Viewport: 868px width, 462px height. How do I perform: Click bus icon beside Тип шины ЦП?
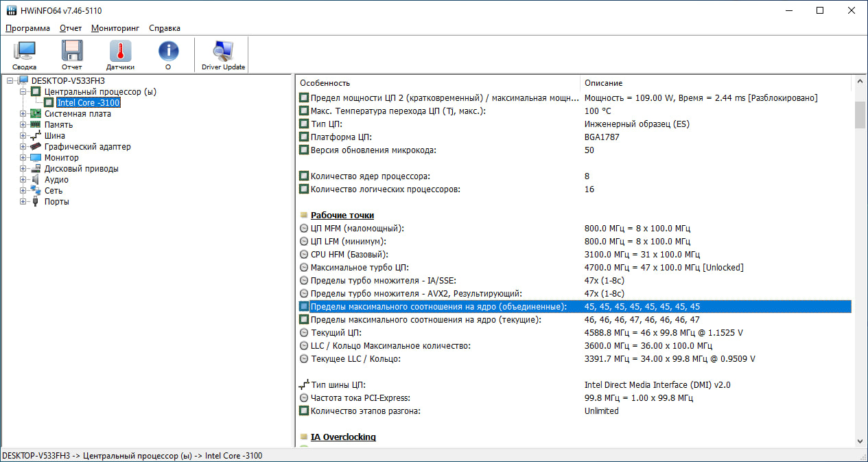[x=304, y=385]
